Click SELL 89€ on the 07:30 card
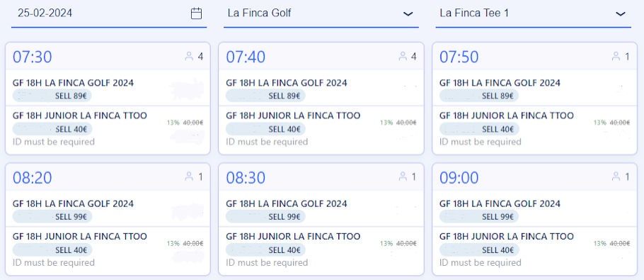Viewport: 644px width, 280px height. click(52, 96)
